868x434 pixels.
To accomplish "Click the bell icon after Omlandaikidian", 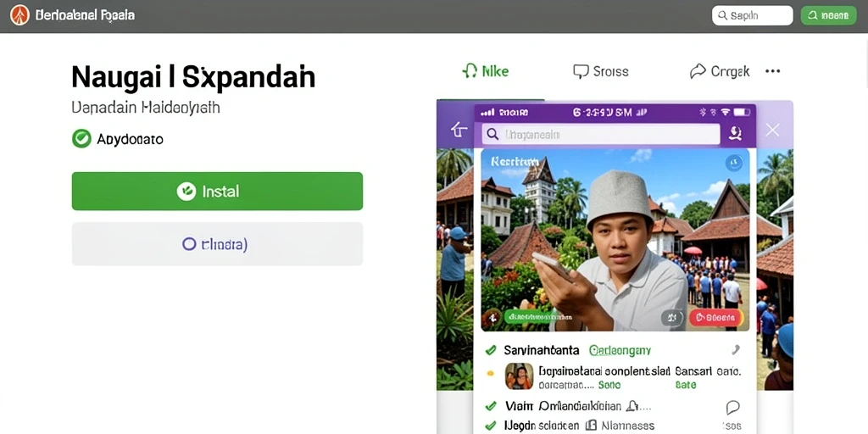I will (x=632, y=406).
